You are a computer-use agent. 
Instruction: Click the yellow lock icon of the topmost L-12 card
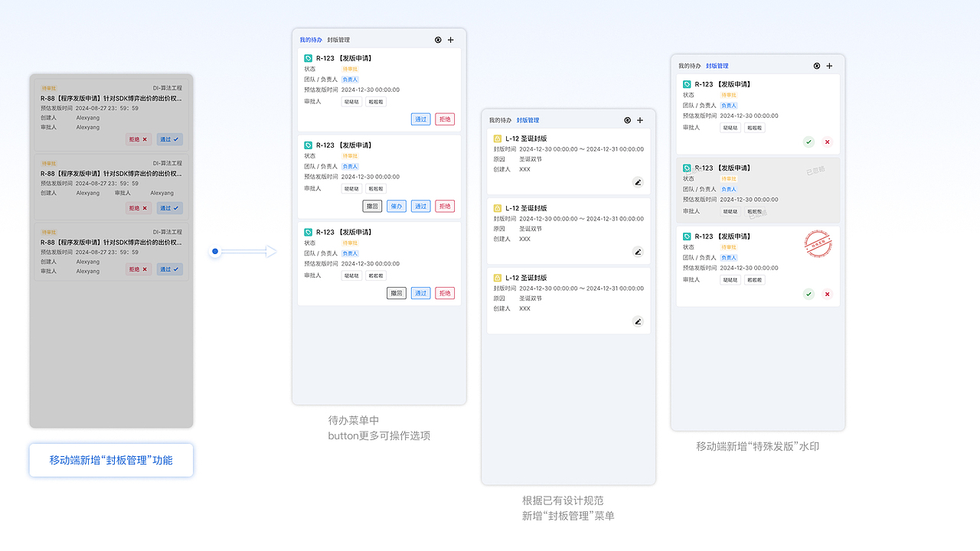click(498, 139)
